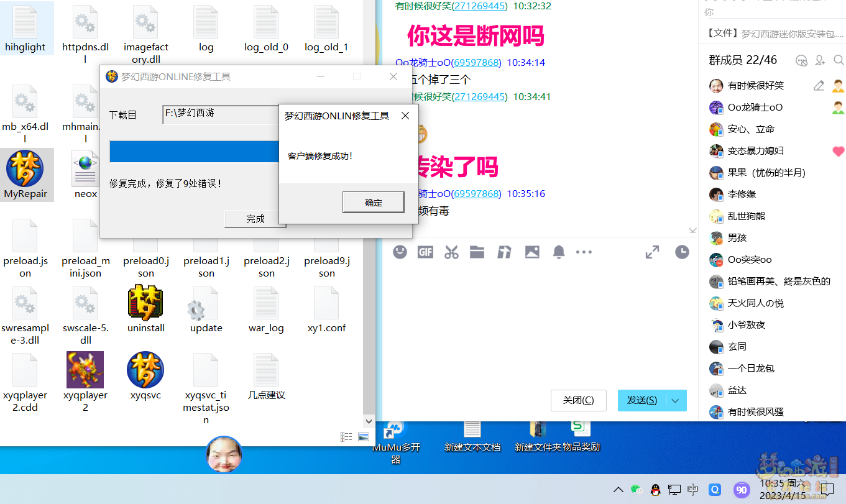
Task: Select the xyqsvc application icon
Action: (146, 376)
